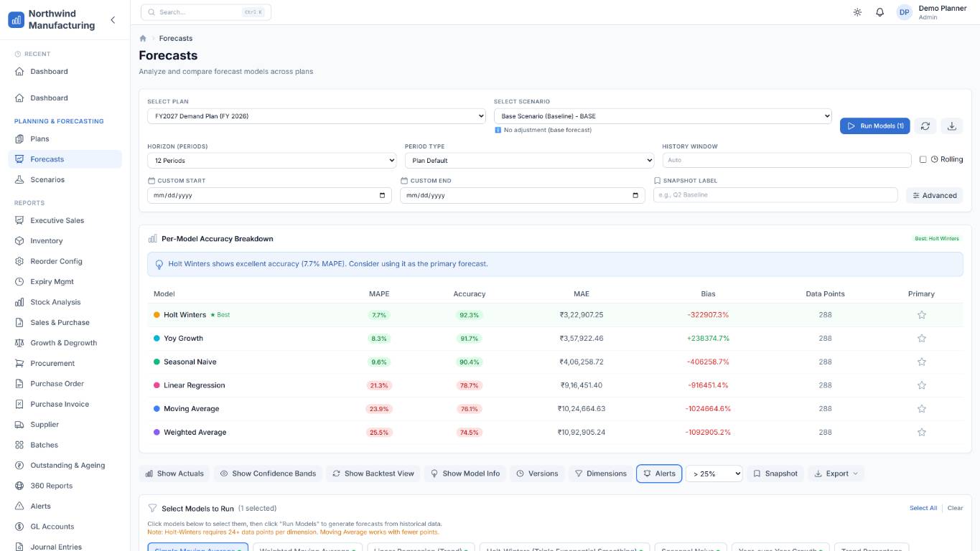
Task: Open the first Dashboard sidebar item
Action: point(65,72)
